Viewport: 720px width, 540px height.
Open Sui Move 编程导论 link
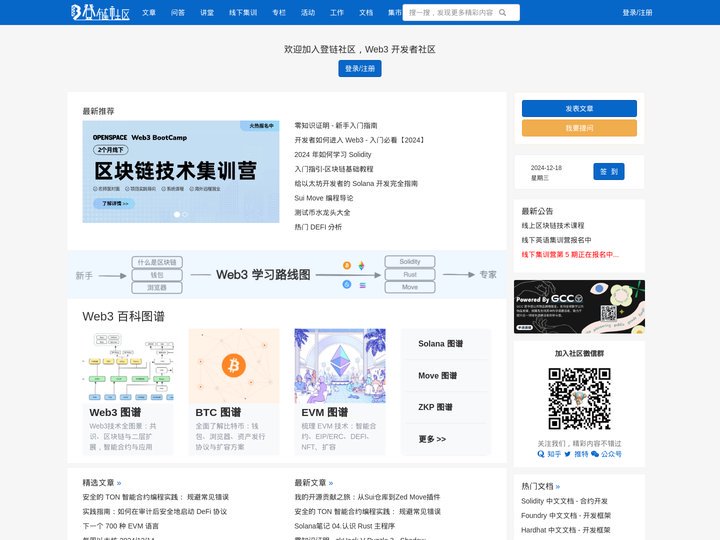pos(324,198)
